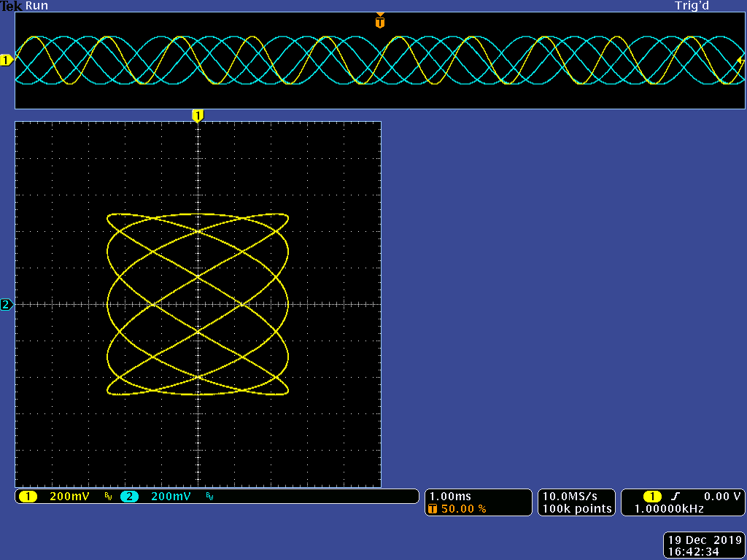Click the orange trigger position marker T
Image resolution: width=747 pixels, height=560 pixels.
point(379,22)
